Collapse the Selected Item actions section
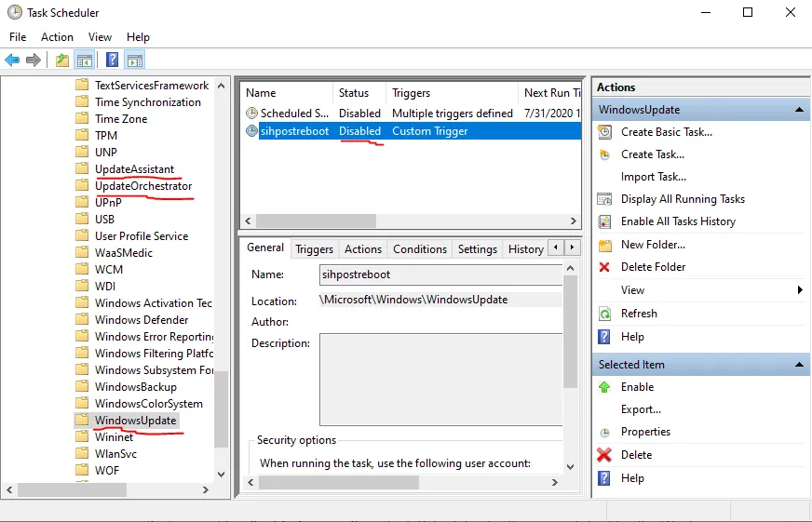812x522 pixels. point(799,365)
